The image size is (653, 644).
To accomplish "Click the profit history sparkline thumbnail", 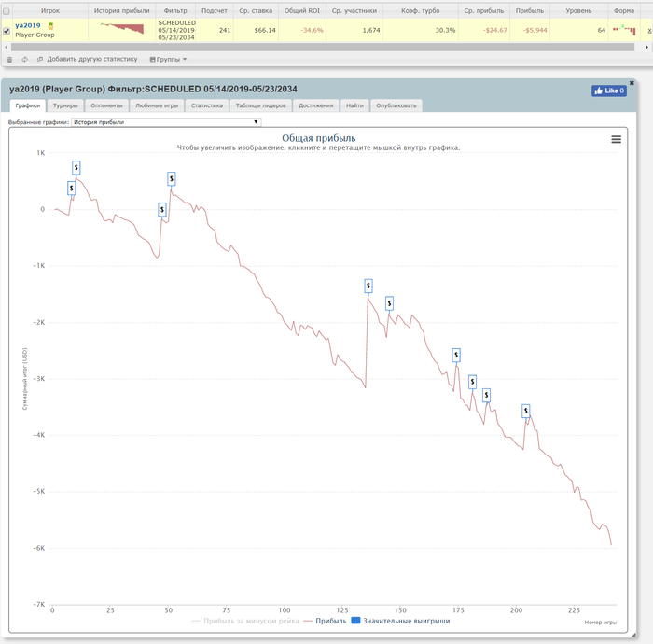I will click(121, 28).
